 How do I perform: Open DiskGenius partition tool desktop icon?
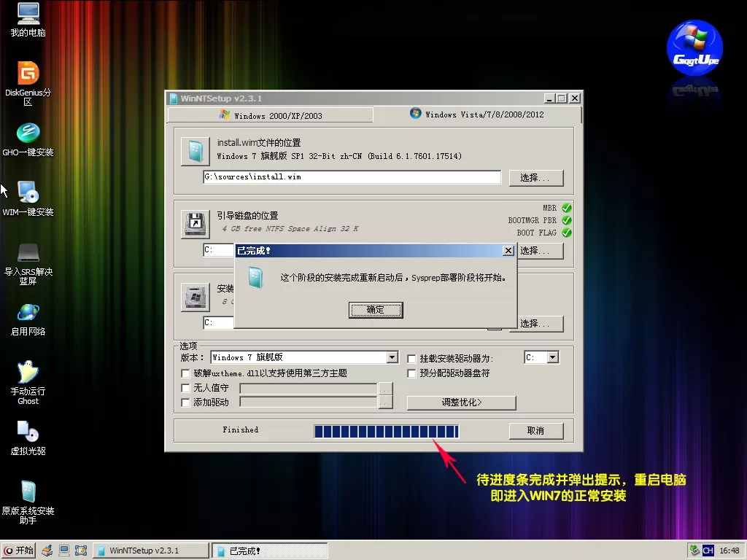click(x=28, y=74)
